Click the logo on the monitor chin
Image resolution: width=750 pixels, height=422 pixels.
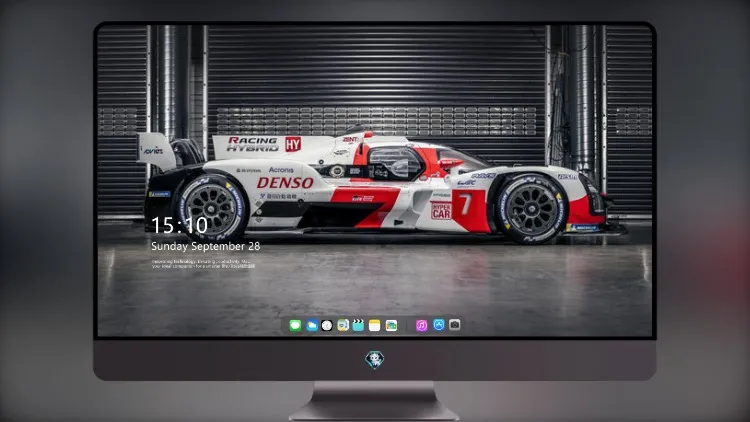click(x=375, y=359)
